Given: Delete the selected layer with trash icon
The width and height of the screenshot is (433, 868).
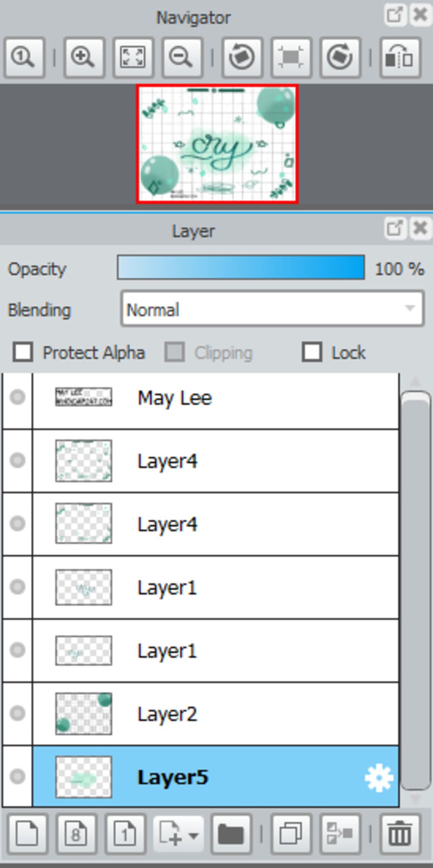Looking at the screenshot, I should tap(400, 834).
